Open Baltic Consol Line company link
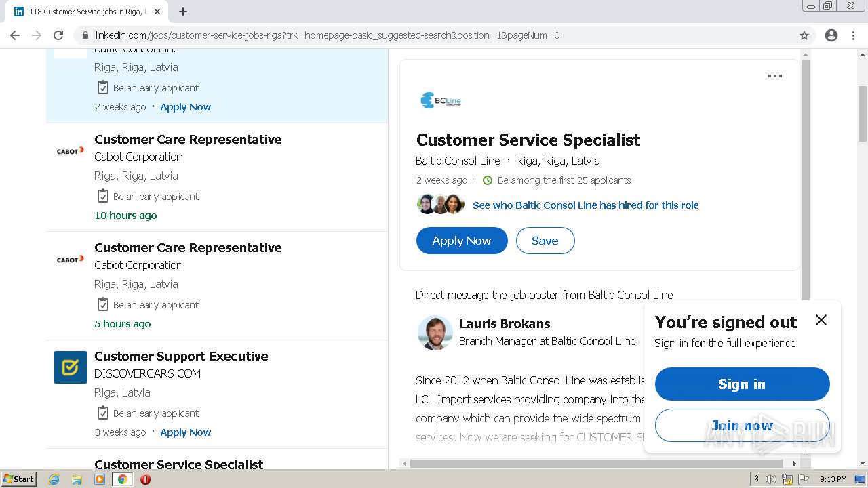The image size is (868, 488). pyautogui.click(x=458, y=161)
